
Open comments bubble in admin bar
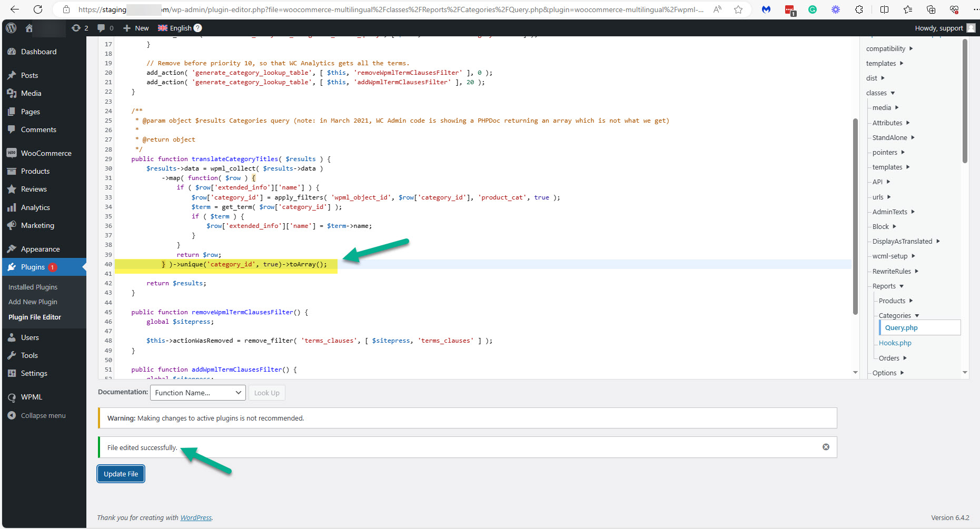tap(105, 28)
